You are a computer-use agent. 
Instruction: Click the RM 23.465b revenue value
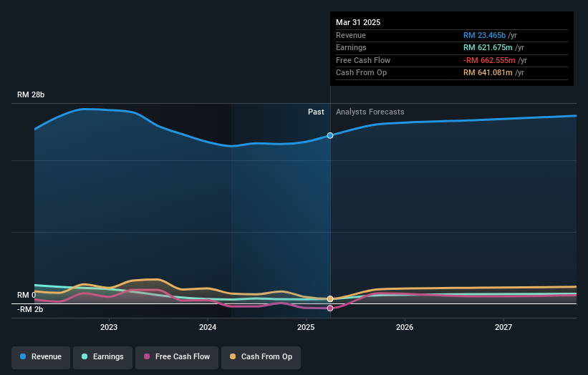[x=484, y=35]
